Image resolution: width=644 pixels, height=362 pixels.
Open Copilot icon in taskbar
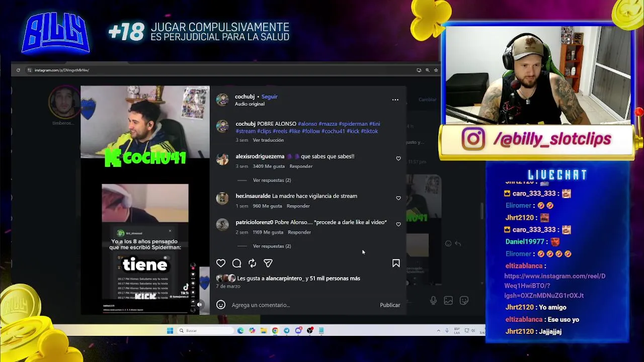(252, 330)
